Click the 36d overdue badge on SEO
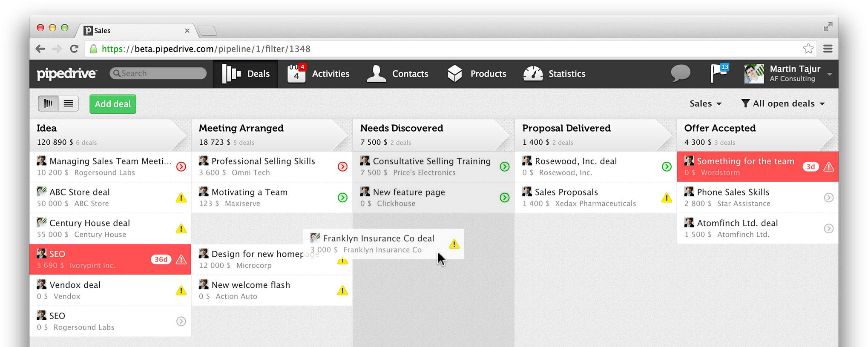868x347 pixels. click(x=161, y=259)
